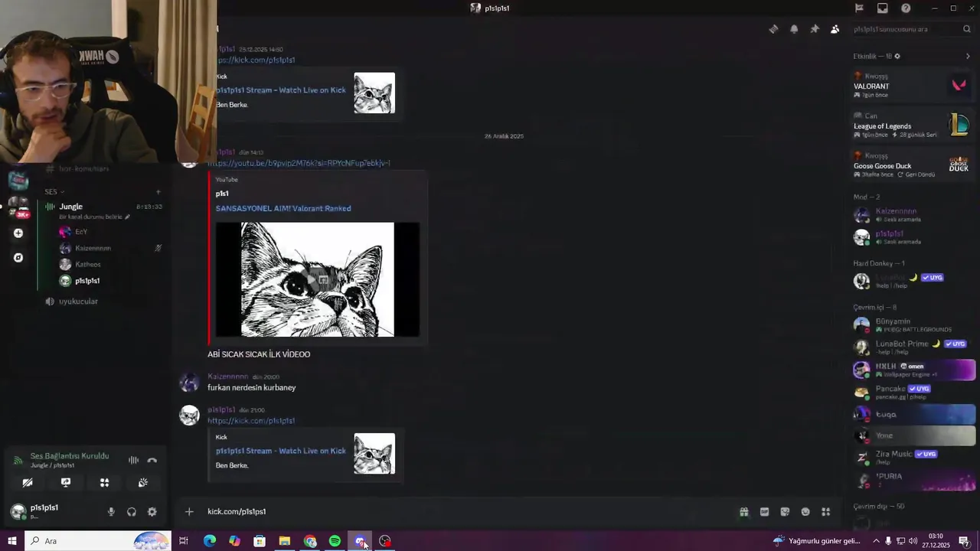The height and width of the screenshot is (551, 980).
Task: Open the Chrome taskbar icon
Action: coord(310,541)
